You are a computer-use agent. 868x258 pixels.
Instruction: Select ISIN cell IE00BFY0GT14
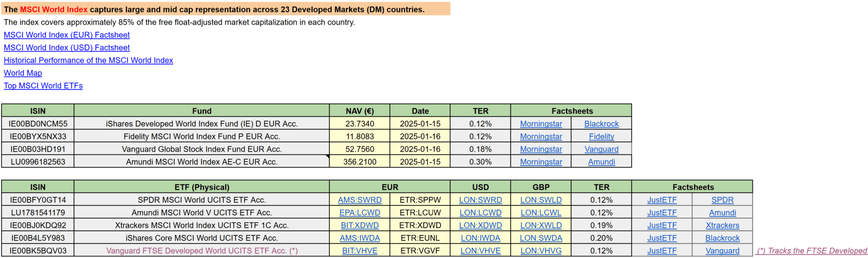pyautogui.click(x=38, y=200)
